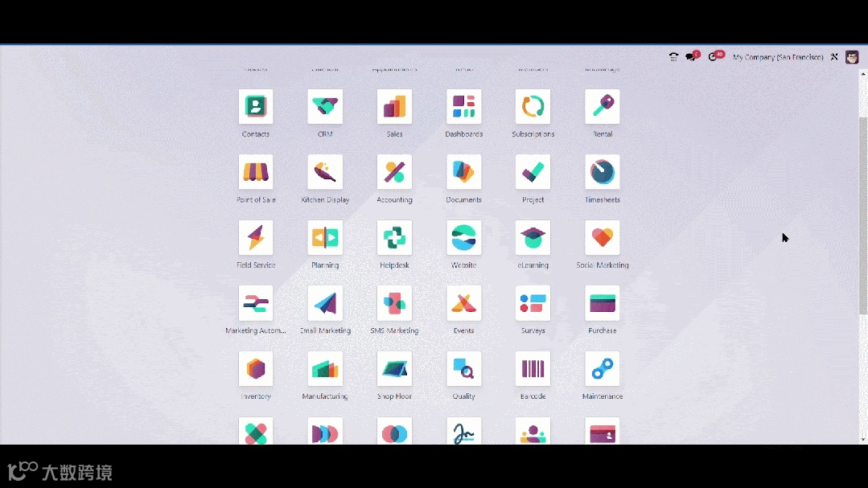The image size is (868, 488).
Task: Open the eLearning app
Action: (x=533, y=237)
